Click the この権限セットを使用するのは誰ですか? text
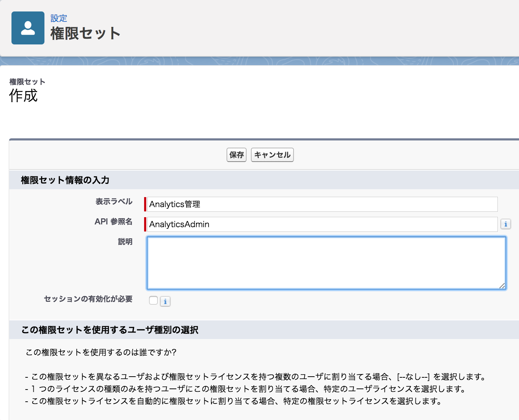519x420 pixels. click(x=101, y=352)
